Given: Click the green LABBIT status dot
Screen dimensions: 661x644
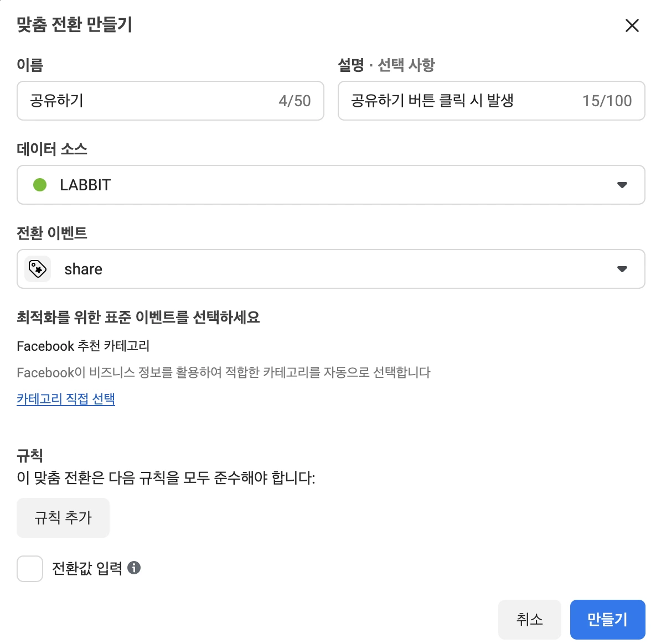Looking at the screenshot, I should tap(40, 184).
